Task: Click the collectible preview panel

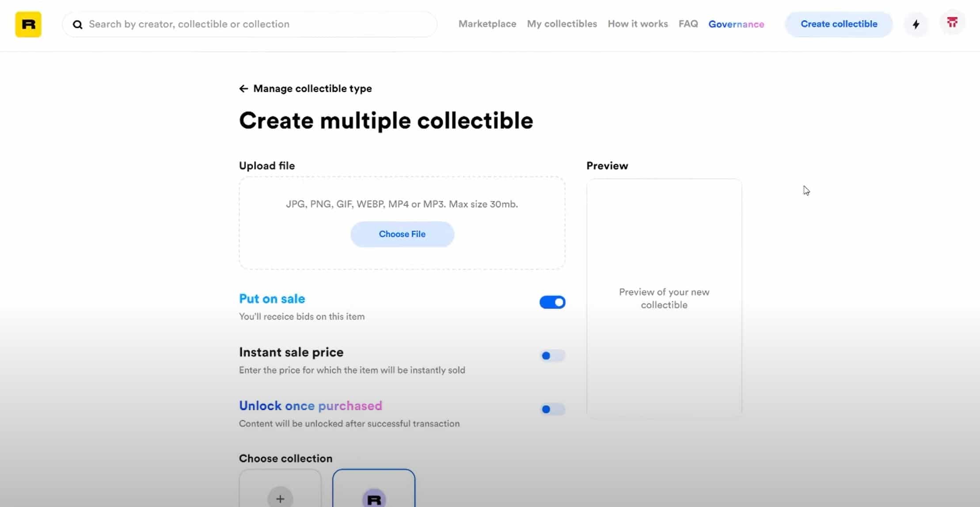Action: [x=664, y=298]
